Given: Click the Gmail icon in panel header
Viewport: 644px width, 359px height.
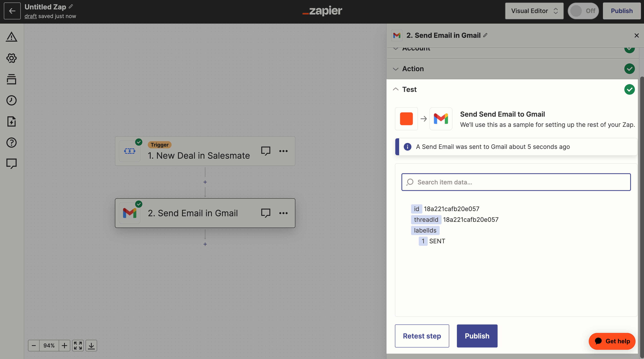Looking at the screenshot, I should point(397,35).
